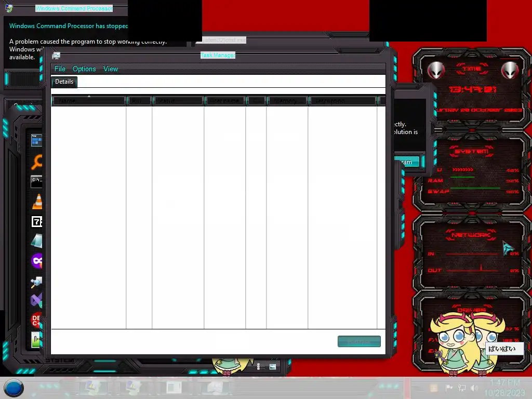Sort processes by the Memory column header
The height and width of the screenshot is (399, 532).
click(x=287, y=101)
